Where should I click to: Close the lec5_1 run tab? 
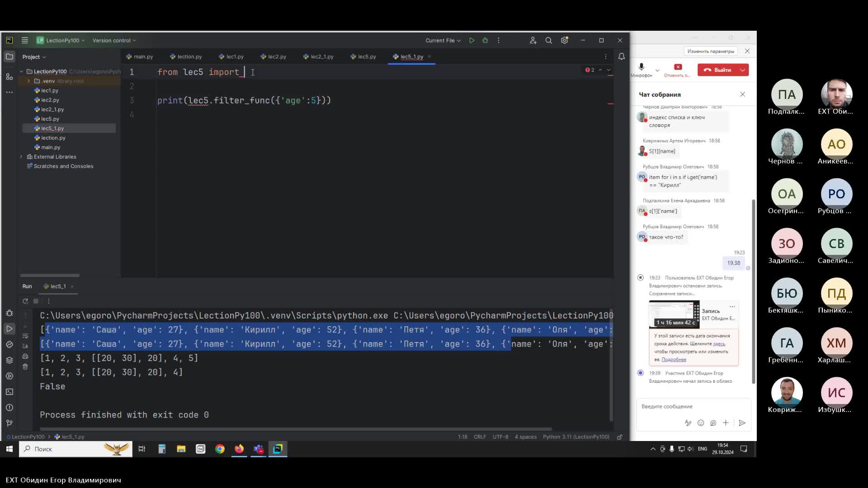click(x=72, y=286)
